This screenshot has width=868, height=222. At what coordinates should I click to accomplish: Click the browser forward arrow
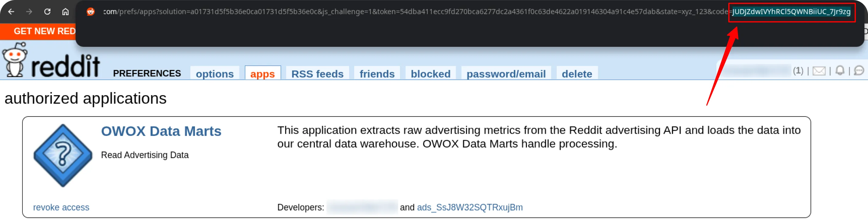pyautogui.click(x=29, y=12)
